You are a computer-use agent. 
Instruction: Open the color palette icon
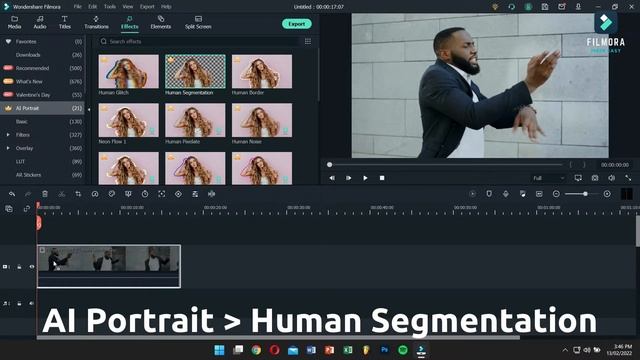point(111,194)
